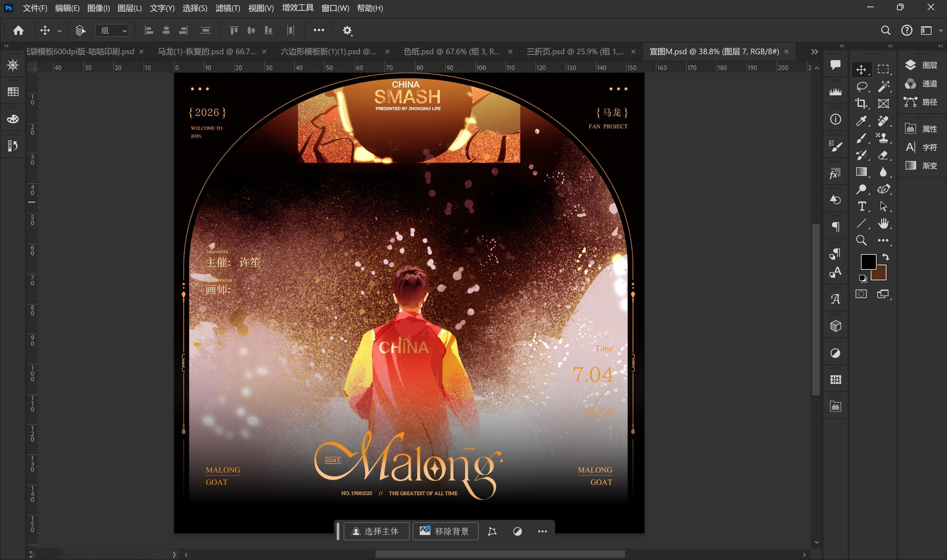Select the Path Selection tool
This screenshot has width=947, height=560.
pyautogui.click(x=883, y=206)
